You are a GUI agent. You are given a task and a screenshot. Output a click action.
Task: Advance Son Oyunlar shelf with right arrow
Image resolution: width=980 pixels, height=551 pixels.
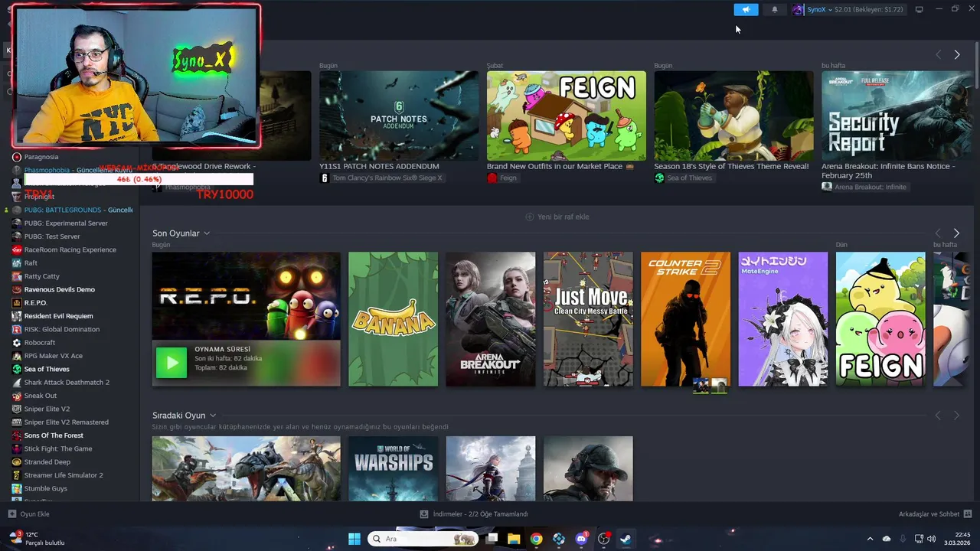[x=956, y=233]
